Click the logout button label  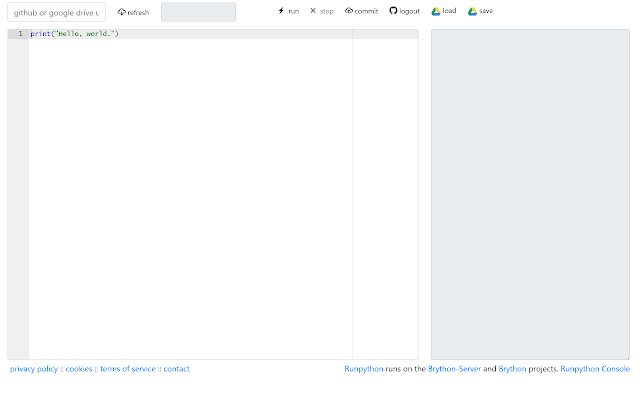click(409, 11)
